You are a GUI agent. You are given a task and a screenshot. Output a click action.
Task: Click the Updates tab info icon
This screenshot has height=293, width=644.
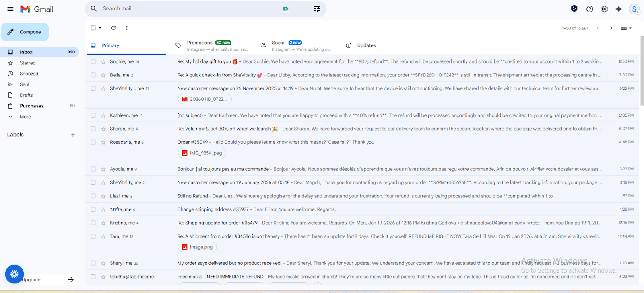[349, 45]
